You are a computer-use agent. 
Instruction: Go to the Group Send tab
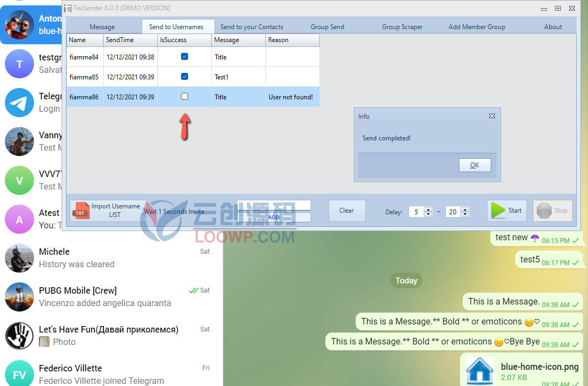(x=328, y=27)
